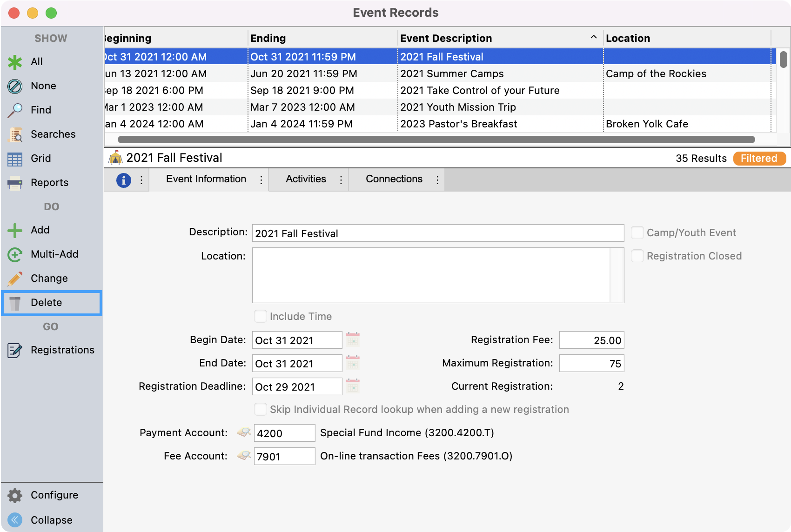
Task: Enable the Camp/Youth Event checkbox
Action: 637,233
